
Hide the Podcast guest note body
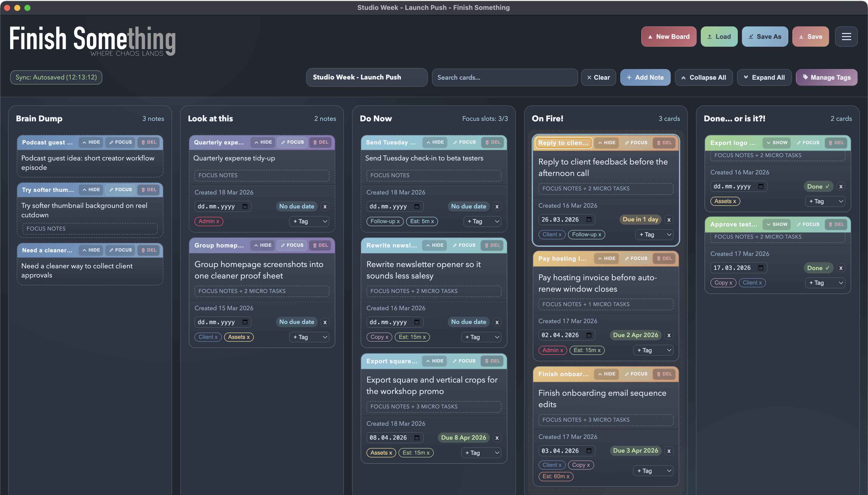click(x=91, y=142)
